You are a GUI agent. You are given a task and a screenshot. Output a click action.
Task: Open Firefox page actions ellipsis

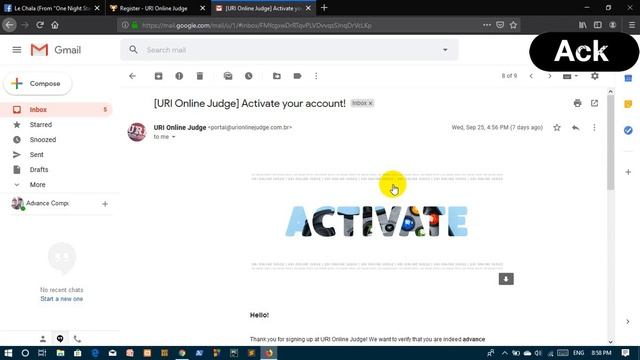click(x=487, y=25)
